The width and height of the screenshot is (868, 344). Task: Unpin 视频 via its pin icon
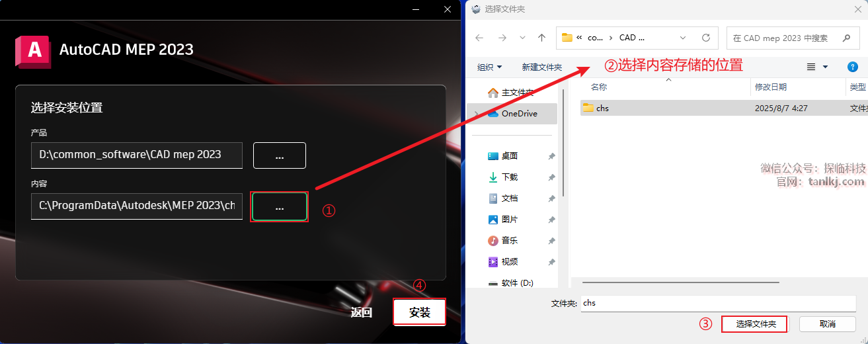click(552, 262)
